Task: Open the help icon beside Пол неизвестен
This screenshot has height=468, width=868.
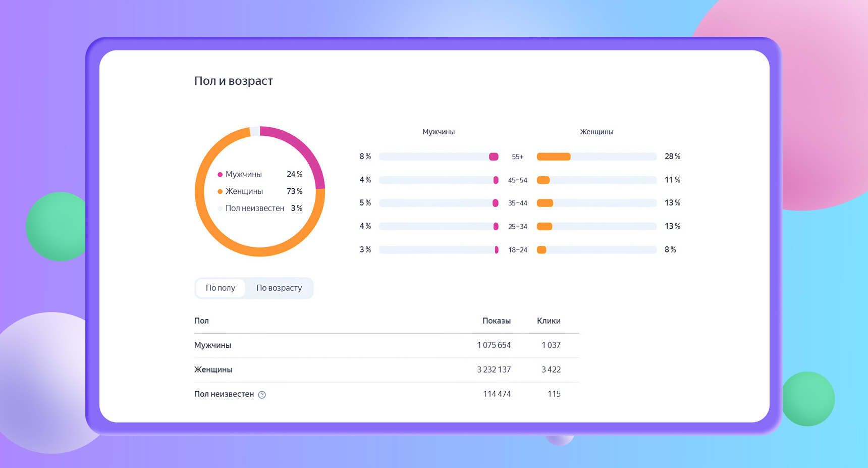Action: tap(262, 395)
